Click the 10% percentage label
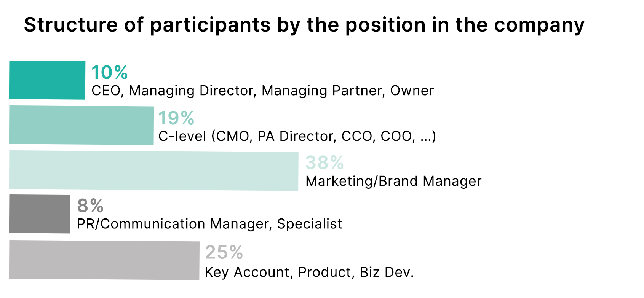This screenshot has width=644, height=298. (x=110, y=72)
